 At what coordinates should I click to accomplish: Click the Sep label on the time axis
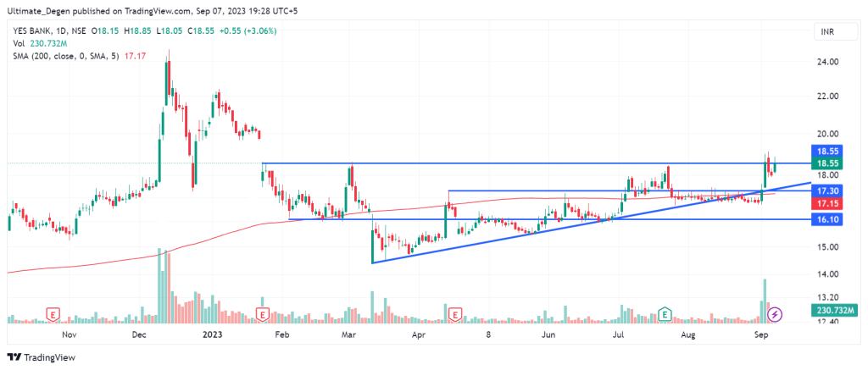pyautogui.click(x=762, y=334)
